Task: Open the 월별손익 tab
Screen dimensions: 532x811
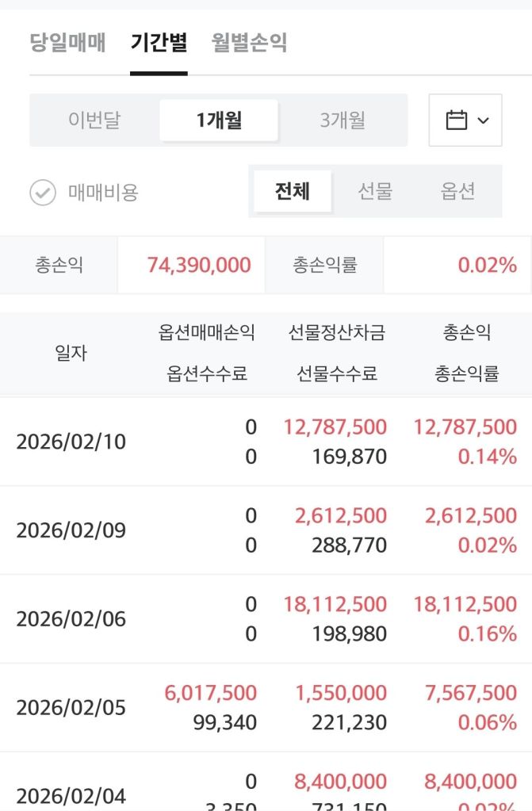Action: tap(249, 42)
